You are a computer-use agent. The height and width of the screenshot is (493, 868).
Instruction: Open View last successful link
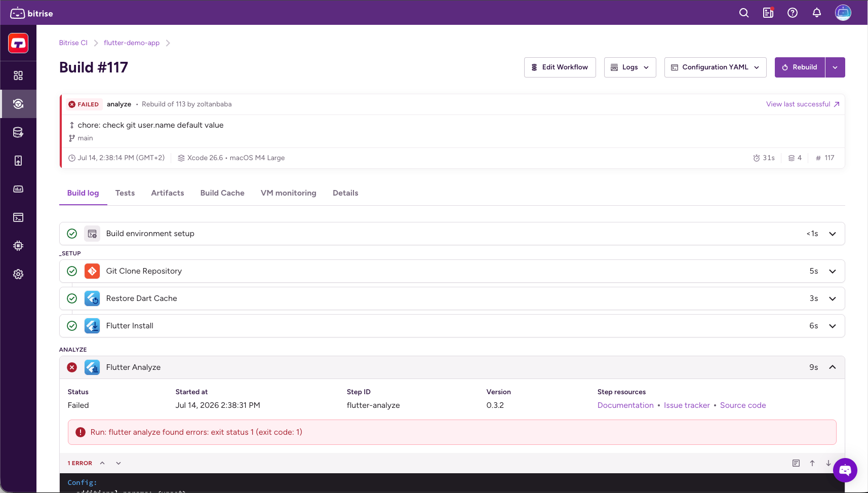803,104
